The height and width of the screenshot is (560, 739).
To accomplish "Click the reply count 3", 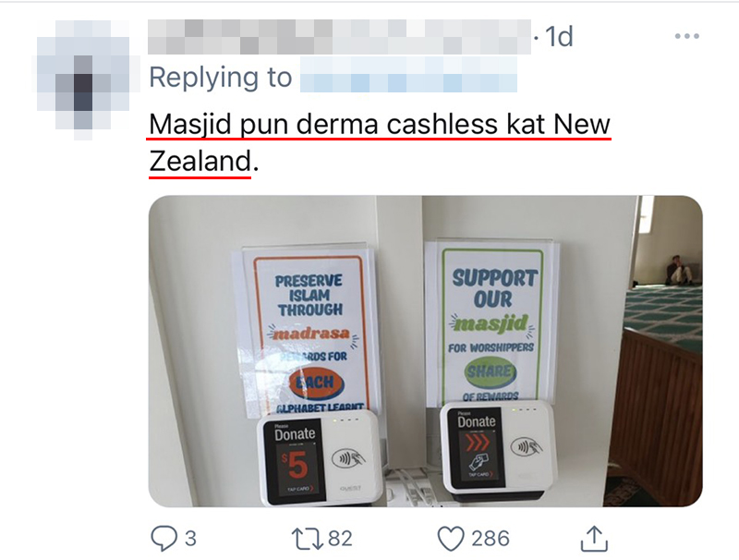I will tap(190, 539).
